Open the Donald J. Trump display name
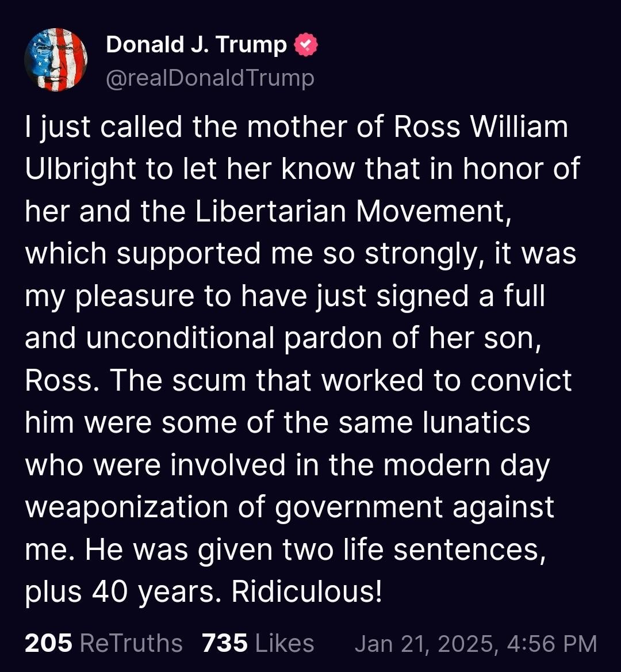621x672 pixels. (x=196, y=44)
